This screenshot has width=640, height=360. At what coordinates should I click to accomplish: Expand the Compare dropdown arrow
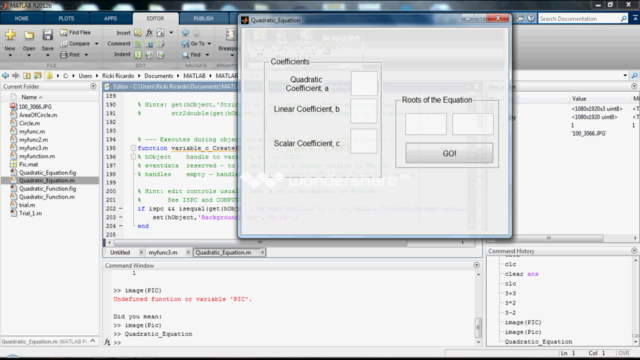97,44
